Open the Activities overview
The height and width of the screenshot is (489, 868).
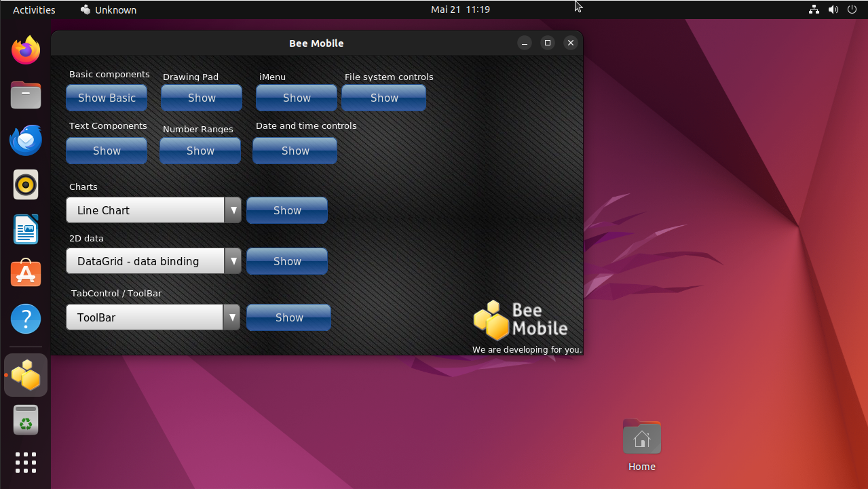click(34, 9)
